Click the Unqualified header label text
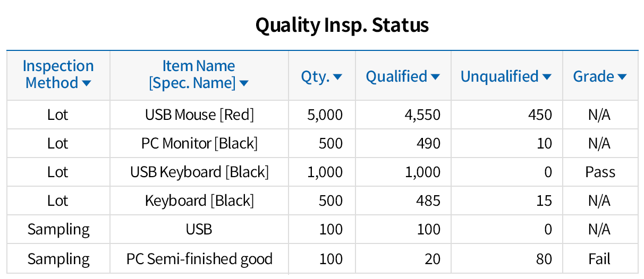Viewport: 644px width, 279px height. tap(499, 77)
